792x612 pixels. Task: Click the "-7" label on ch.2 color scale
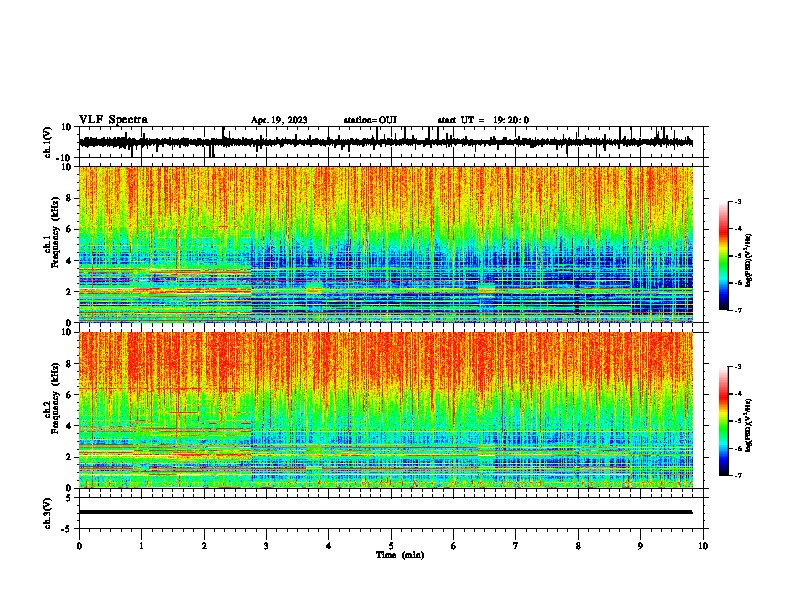pos(738,476)
